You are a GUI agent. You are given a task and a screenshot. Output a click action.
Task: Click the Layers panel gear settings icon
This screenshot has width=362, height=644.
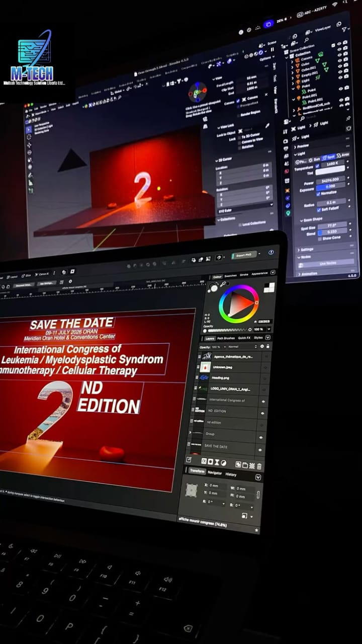pyautogui.click(x=262, y=346)
